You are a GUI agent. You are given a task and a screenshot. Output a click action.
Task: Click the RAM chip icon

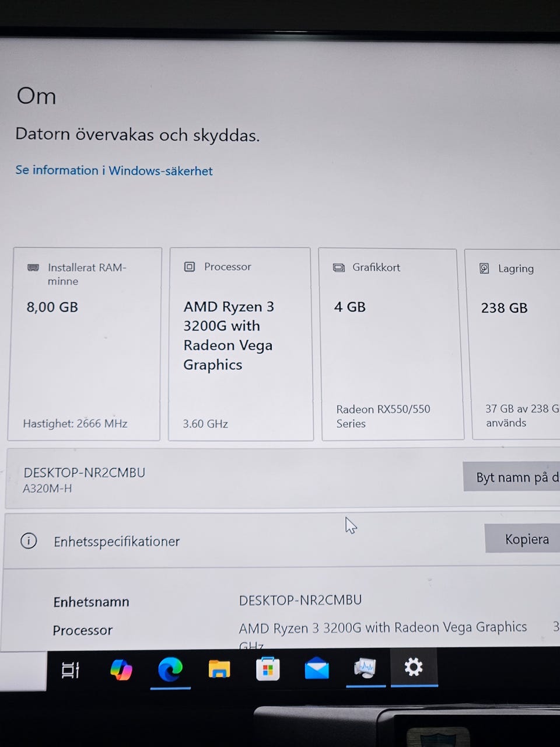(33, 267)
